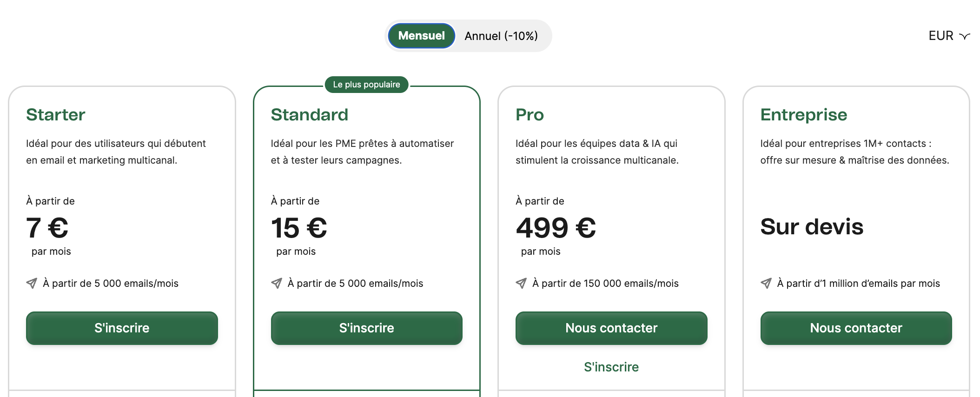Click Nous contacter in the Pro plan
This screenshot has height=397, width=980.
[x=611, y=328]
